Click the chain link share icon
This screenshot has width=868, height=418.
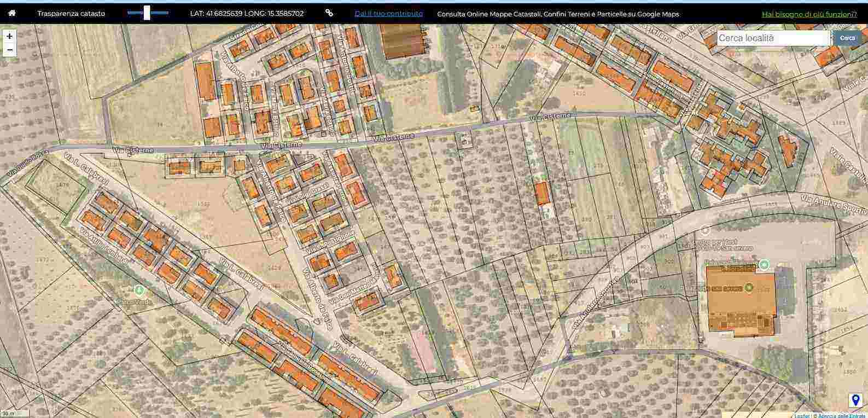329,13
